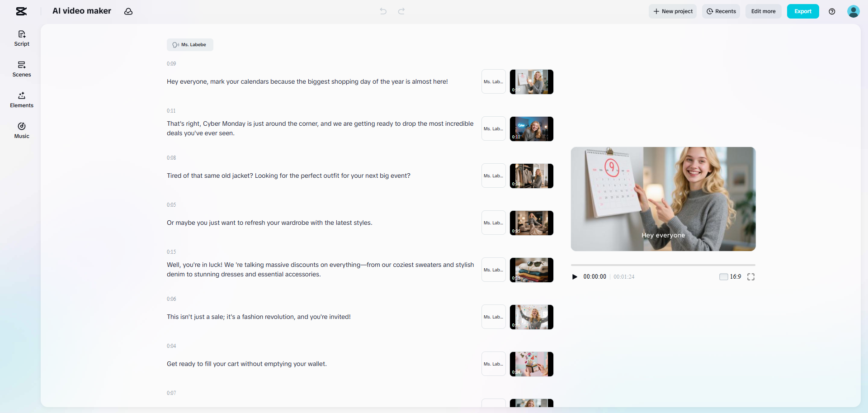Screen dimensions: 868x413
Task: Click the 00:00:00 current time readout
Action: [x=594, y=277]
